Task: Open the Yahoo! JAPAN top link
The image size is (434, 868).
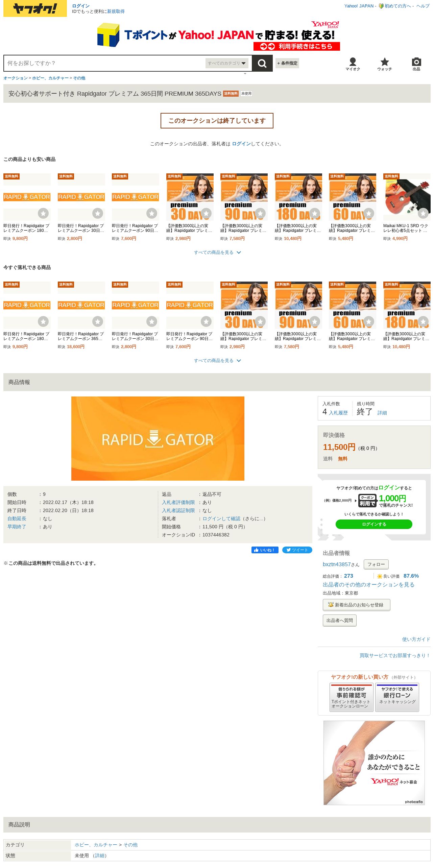Action: coord(359,6)
